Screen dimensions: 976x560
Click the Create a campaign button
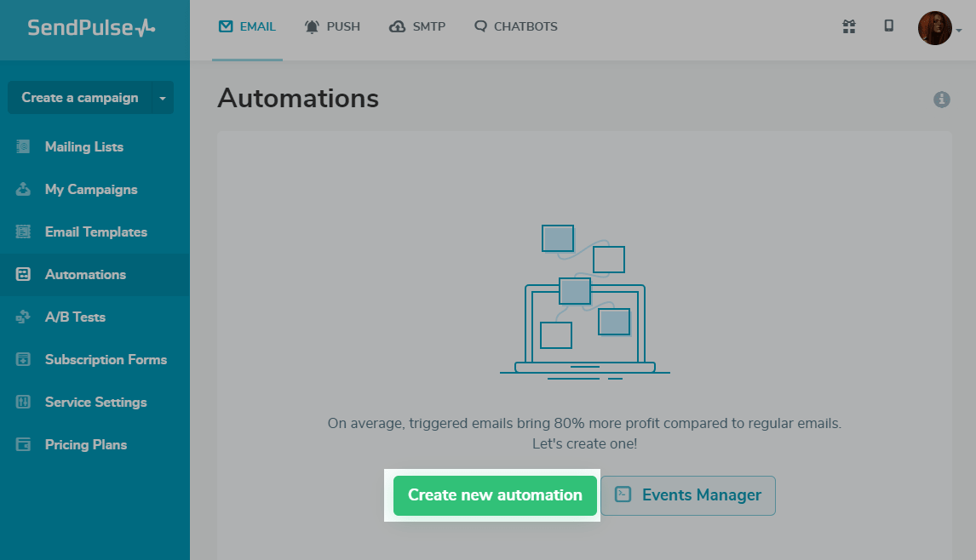click(x=79, y=98)
